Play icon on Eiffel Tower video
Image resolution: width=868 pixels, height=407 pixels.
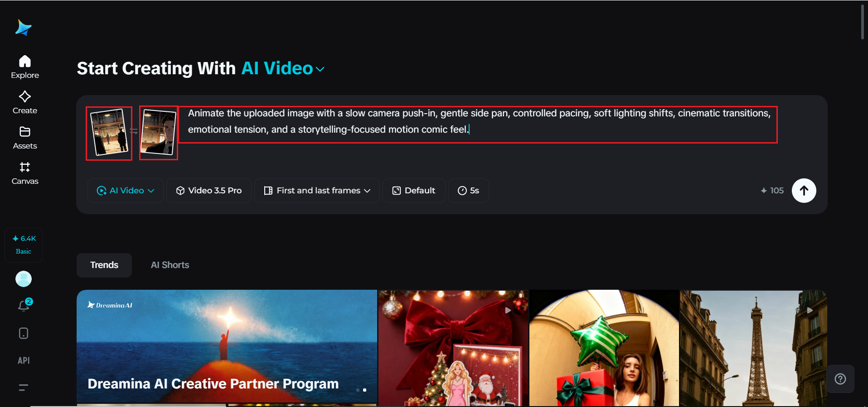pos(810,310)
